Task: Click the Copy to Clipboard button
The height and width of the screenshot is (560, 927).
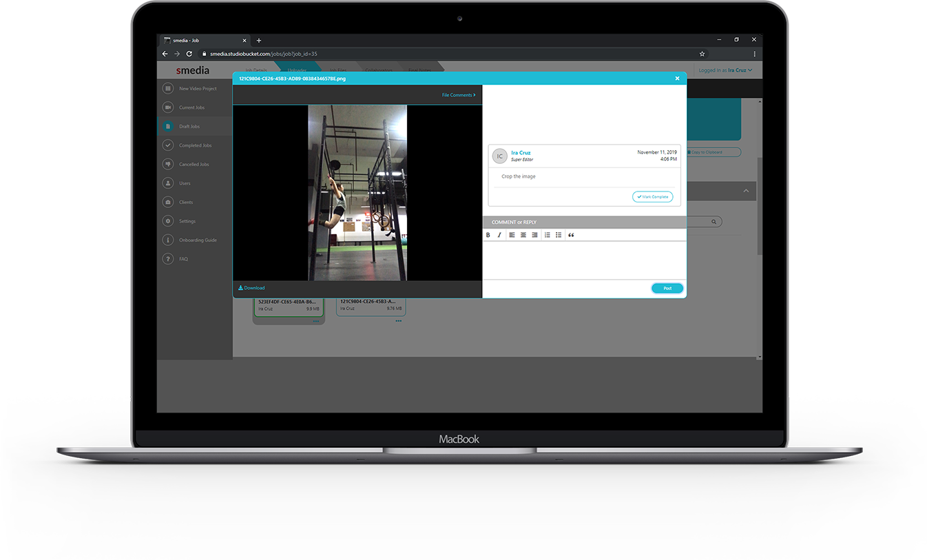Action: click(714, 152)
